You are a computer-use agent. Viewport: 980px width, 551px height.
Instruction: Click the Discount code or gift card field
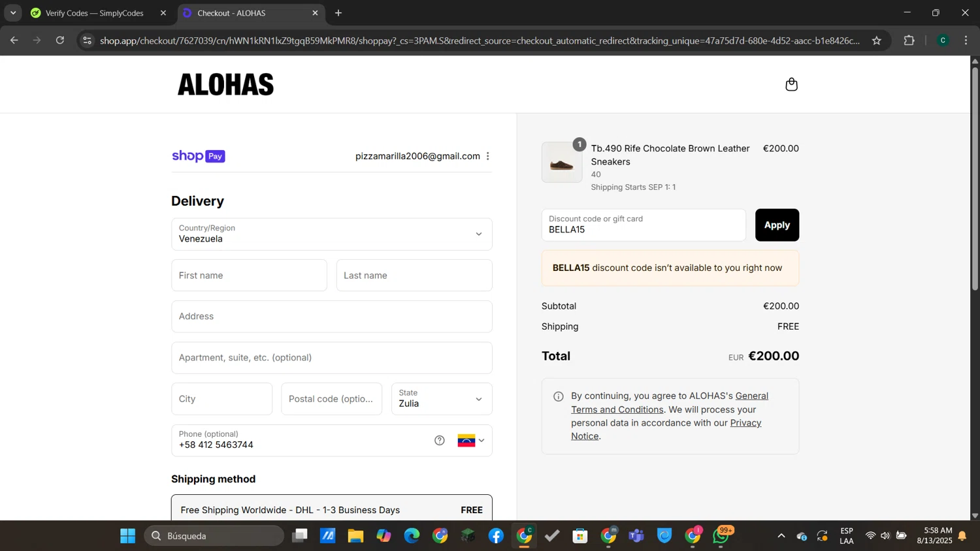point(644,225)
